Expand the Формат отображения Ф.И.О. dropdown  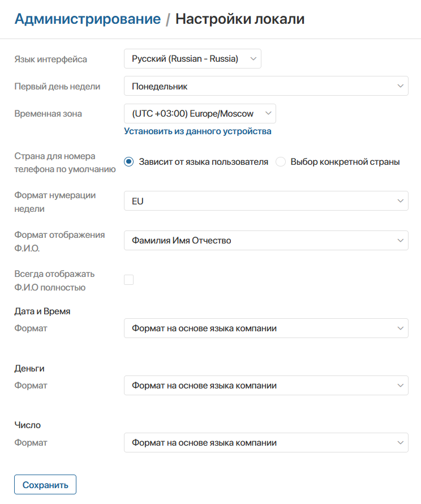point(266,241)
